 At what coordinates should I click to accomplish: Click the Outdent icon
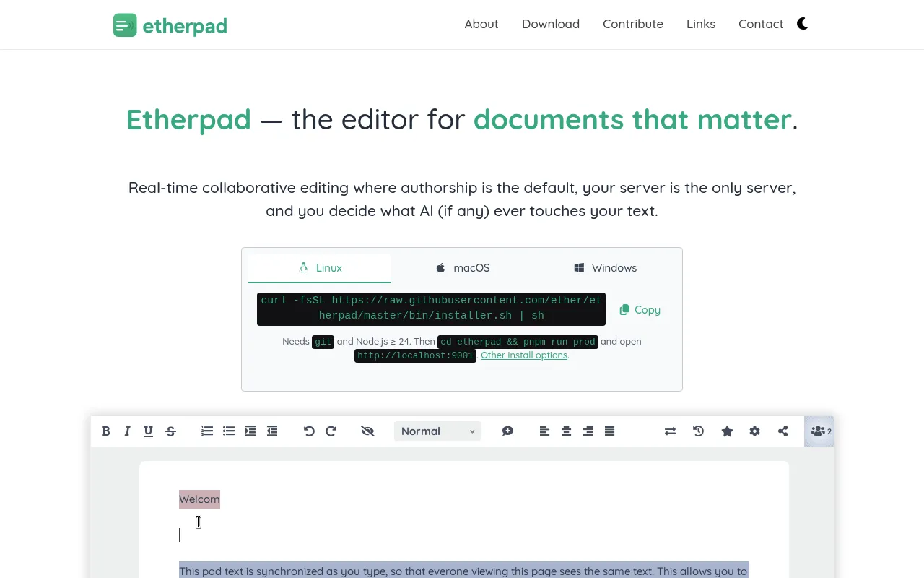coord(272,431)
